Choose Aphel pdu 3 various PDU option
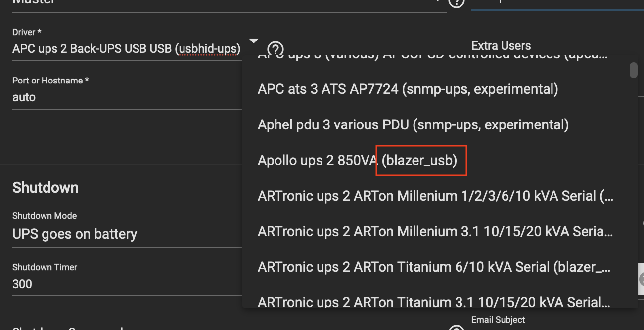644x330 pixels. click(x=413, y=125)
